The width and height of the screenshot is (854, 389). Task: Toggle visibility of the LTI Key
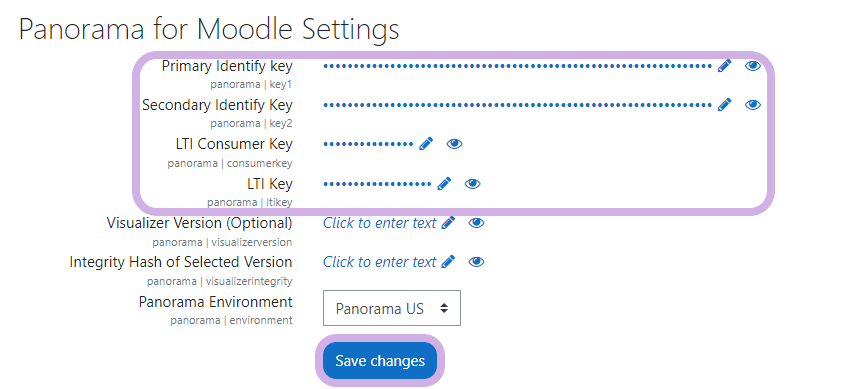(x=473, y=184)
